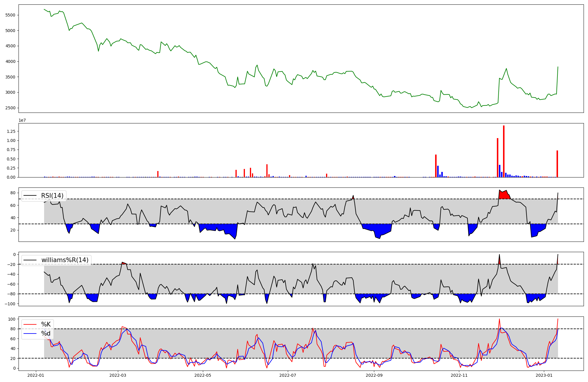The image size is (588, 382).
Task: Click the 1e7 volume scale label
Action: 22,120
